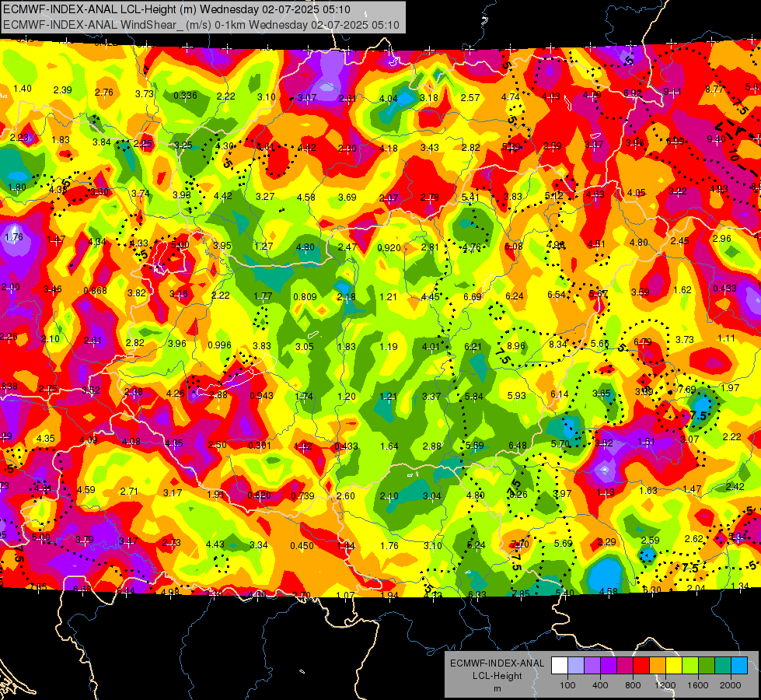Click the wind shear value 2.60

346,496
